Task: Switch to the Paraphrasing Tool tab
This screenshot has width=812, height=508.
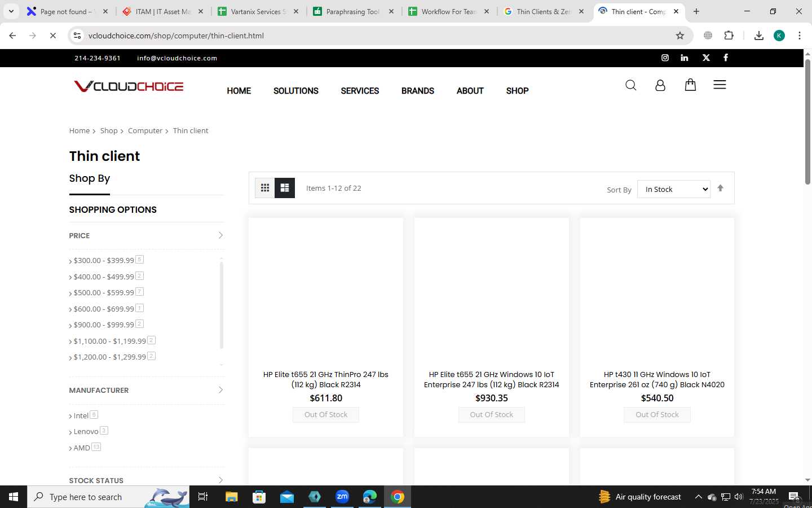Action: tap(353, 11)
